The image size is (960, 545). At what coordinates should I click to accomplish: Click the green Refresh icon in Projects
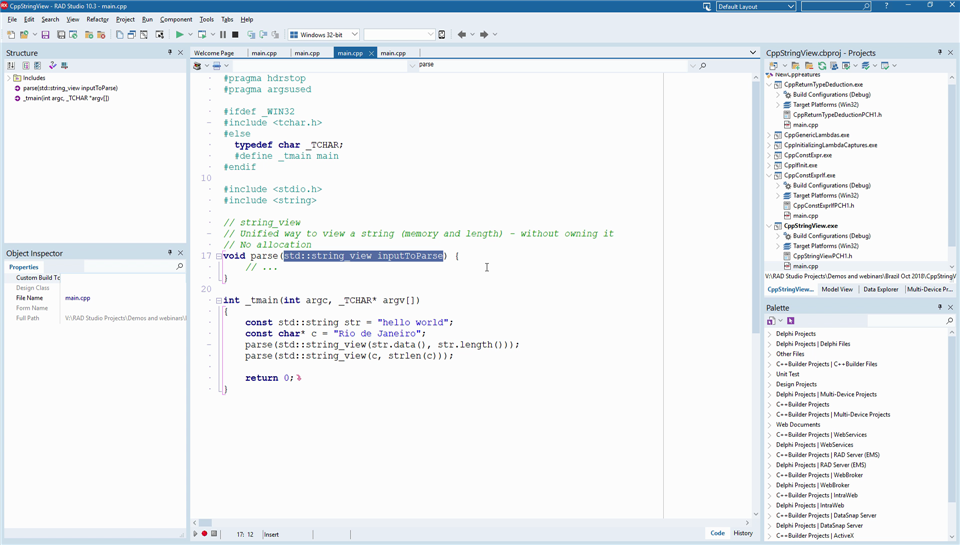coord(822,66)
